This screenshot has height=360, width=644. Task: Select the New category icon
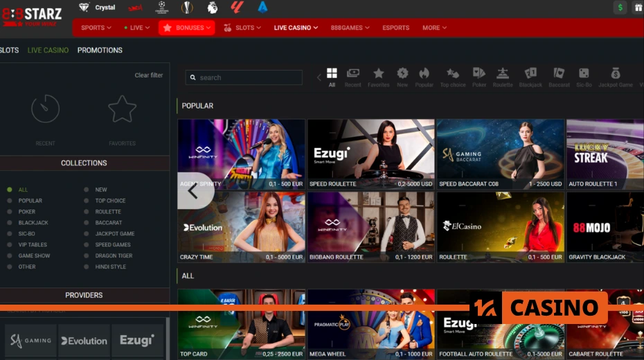[402, 77]
